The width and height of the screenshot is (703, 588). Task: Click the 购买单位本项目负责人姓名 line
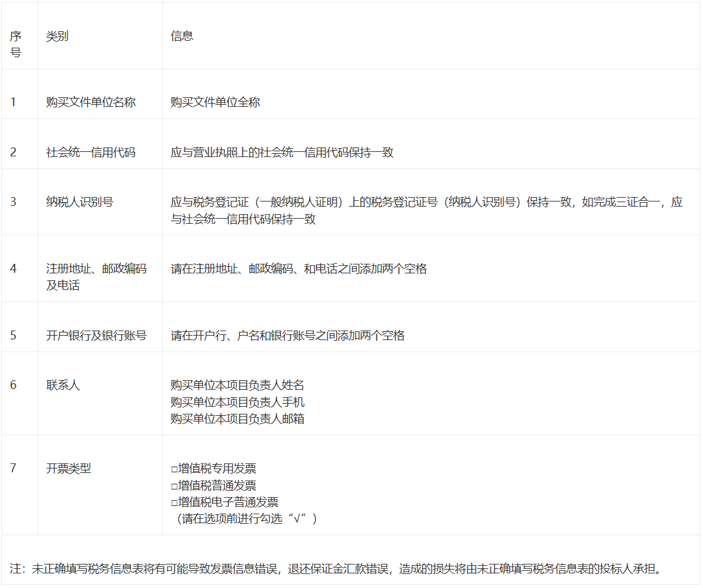click(238, 385)
